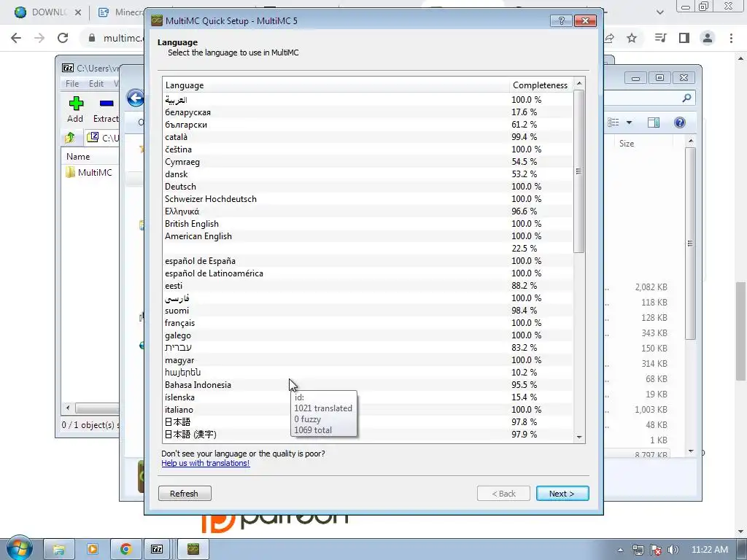This screenshot has width=747, height=560.
Task: Toggle the preview pane icon in Explorer
Action: (x=654, y=122)
